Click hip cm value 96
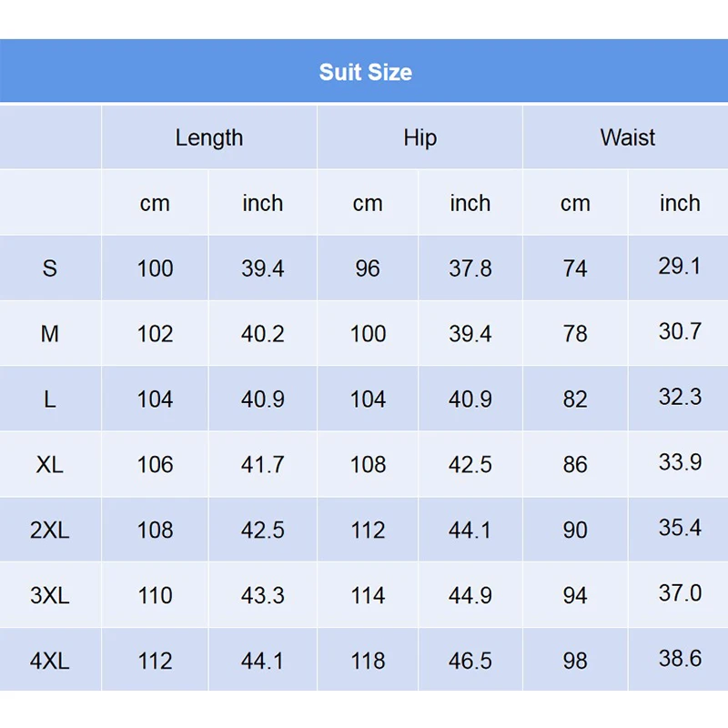 368,268
